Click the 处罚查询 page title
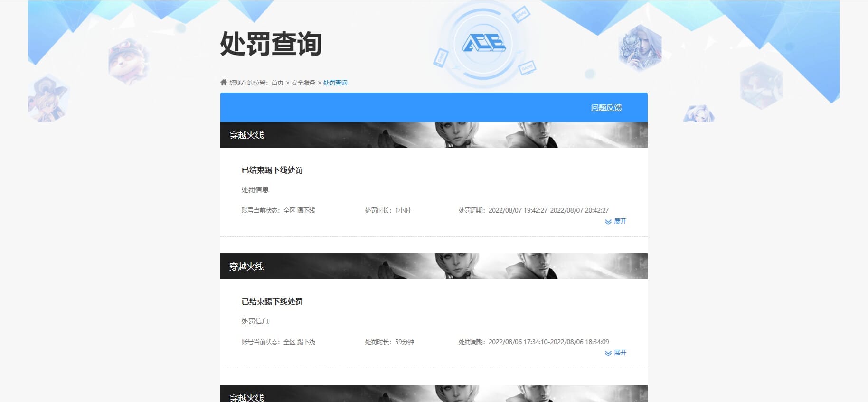Image resolution: width=868 pixels, height=402 pixels. pos(271,44)
